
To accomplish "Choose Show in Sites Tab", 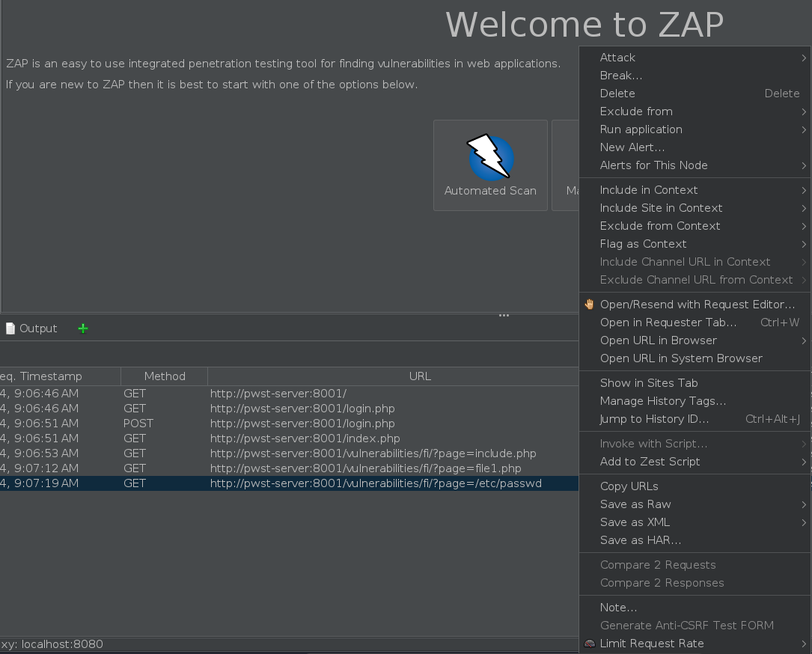I will 648,383.
